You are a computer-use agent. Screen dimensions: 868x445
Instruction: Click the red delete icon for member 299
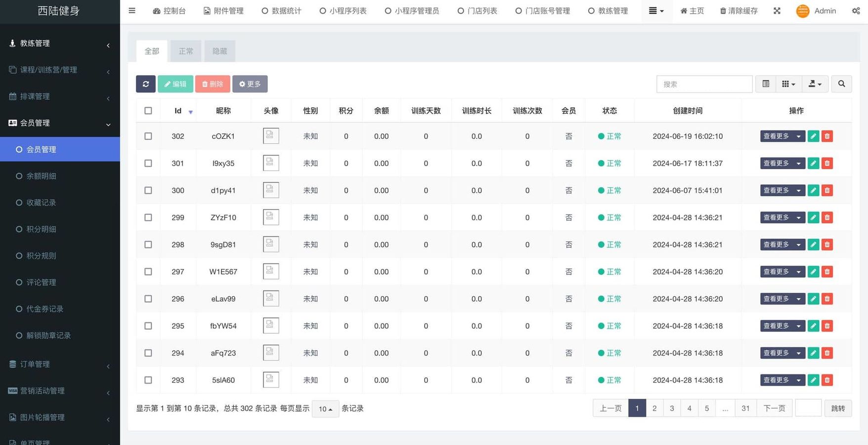coord(827,218)
